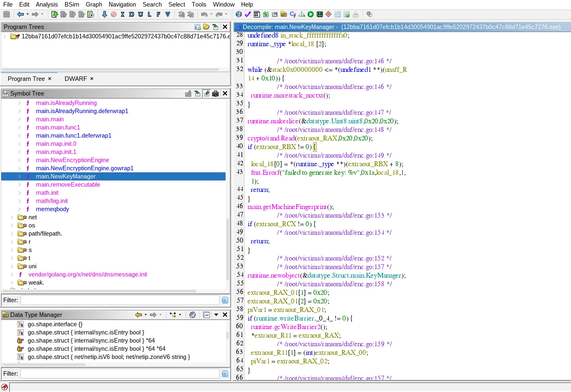Click fmt.Errorf call in decompiler
571x392 pixels.
click(265, 173)
